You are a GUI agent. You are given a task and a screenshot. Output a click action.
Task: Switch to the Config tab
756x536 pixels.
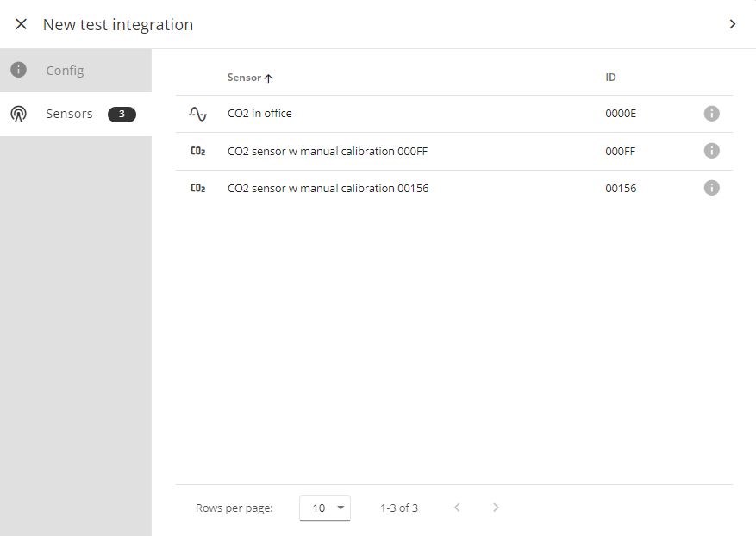pyautogui.click(x=65, y=71)
